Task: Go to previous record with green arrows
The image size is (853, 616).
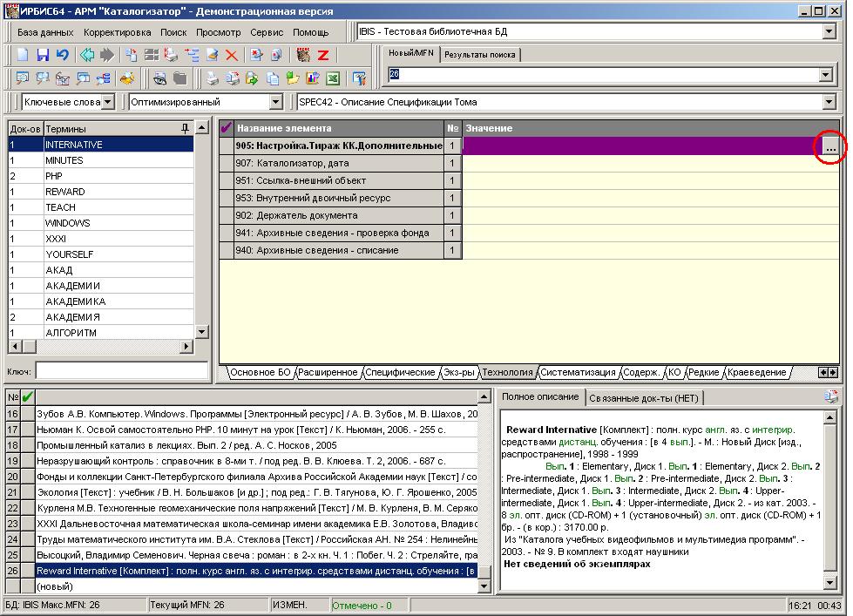Action: (x=87, y=55)
